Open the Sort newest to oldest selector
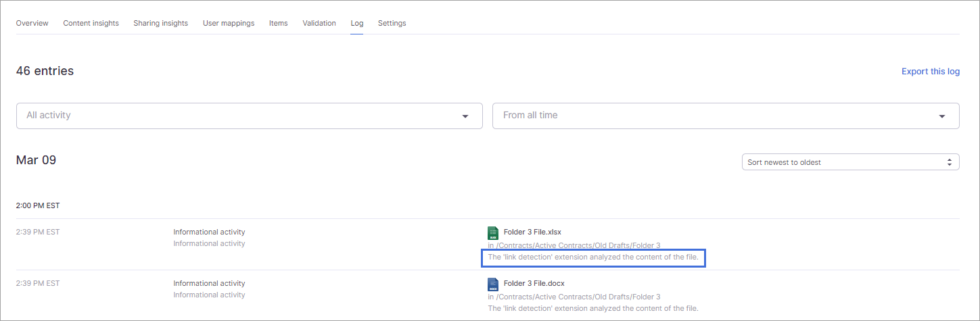The image size is (980, 321). coord(849,162)
